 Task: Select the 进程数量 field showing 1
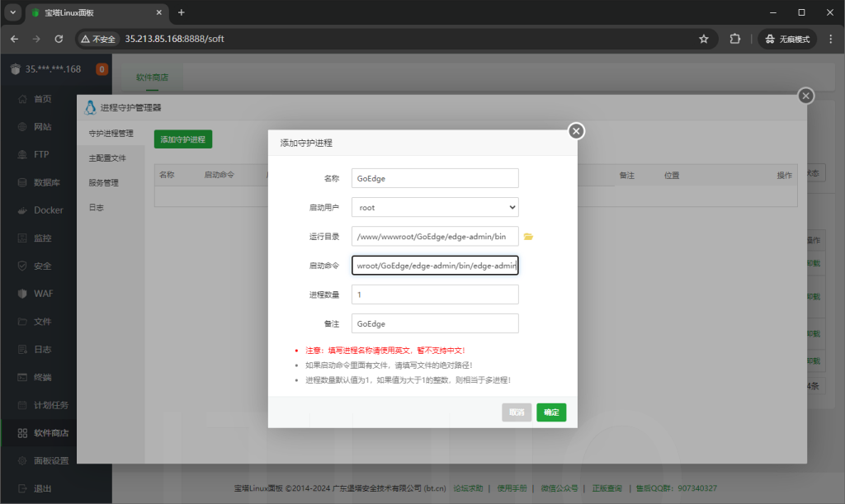(x=435, y=294)
